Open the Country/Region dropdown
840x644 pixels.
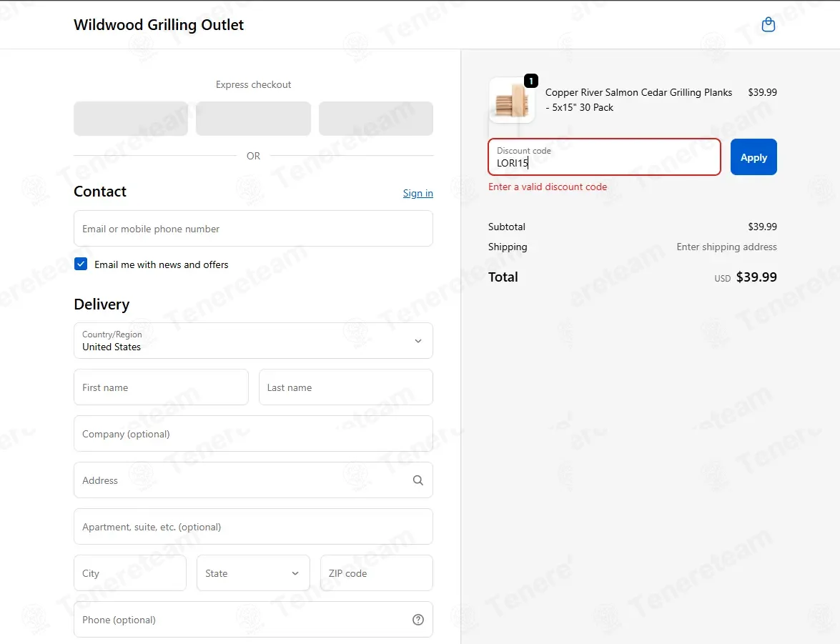[253, 340]
